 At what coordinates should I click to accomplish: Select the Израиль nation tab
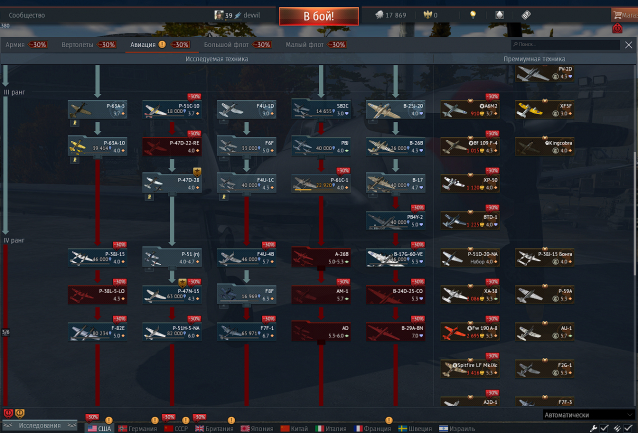(x=457, y=429)
